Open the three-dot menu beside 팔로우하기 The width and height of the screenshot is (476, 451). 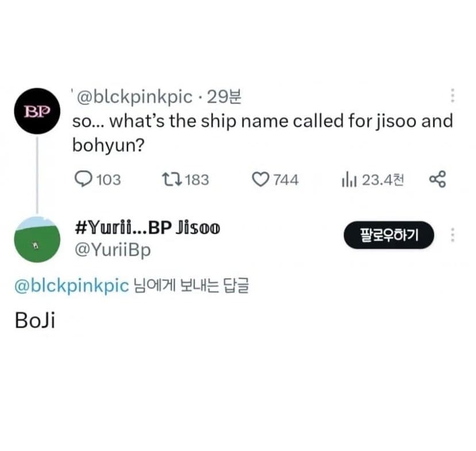[452, 235]
